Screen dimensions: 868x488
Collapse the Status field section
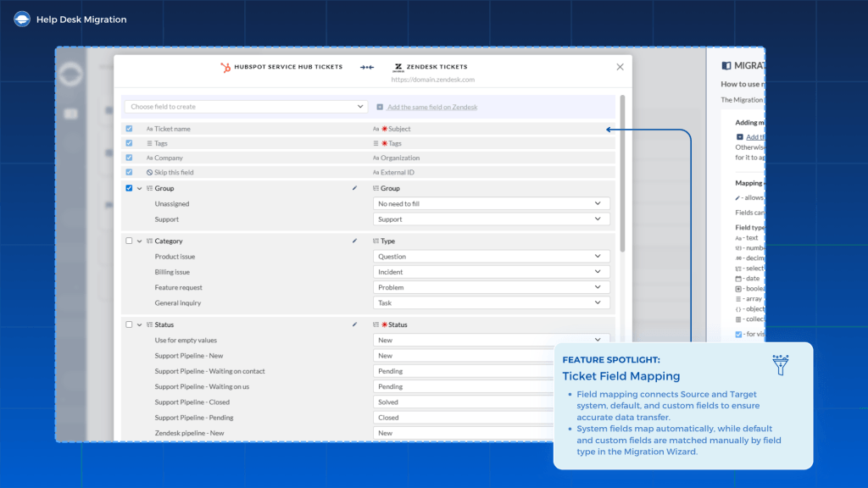pos(140,324)
